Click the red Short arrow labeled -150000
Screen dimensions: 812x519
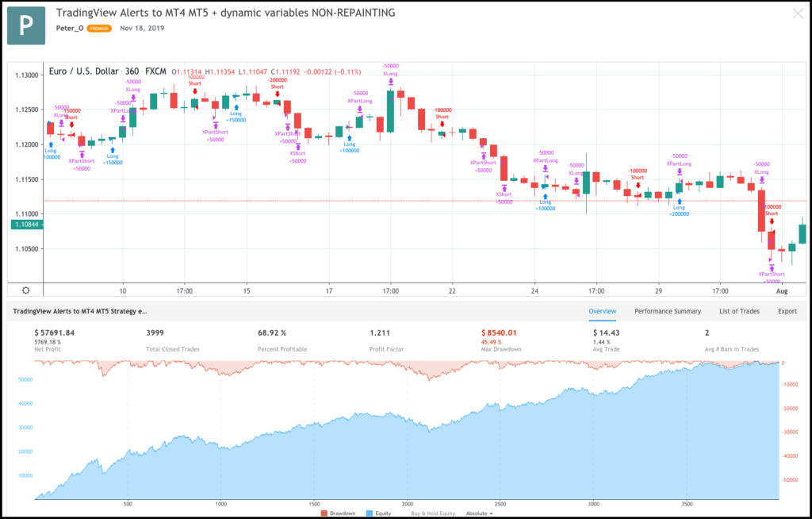[71, 125]
